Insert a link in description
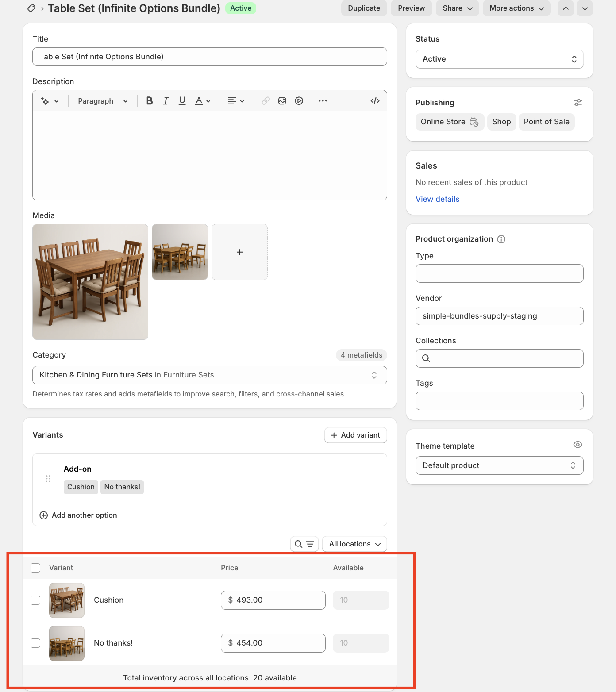The height and width of the screenshot is (692, 616). pyautogui.click(x=266, y=101)
